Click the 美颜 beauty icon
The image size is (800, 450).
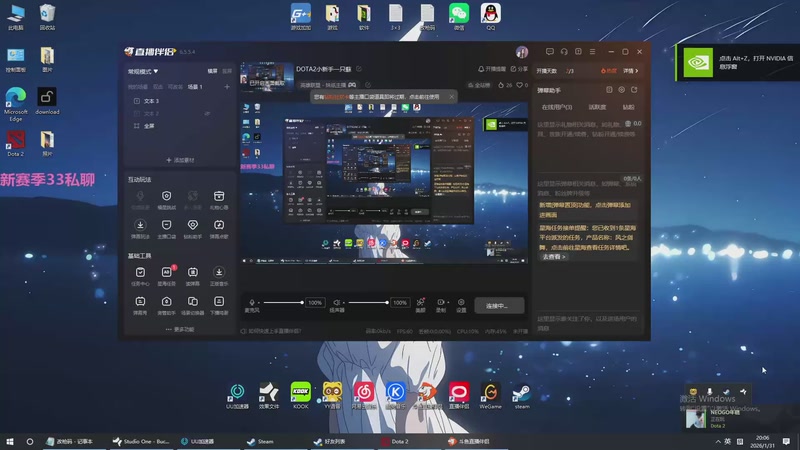(420, 305)
